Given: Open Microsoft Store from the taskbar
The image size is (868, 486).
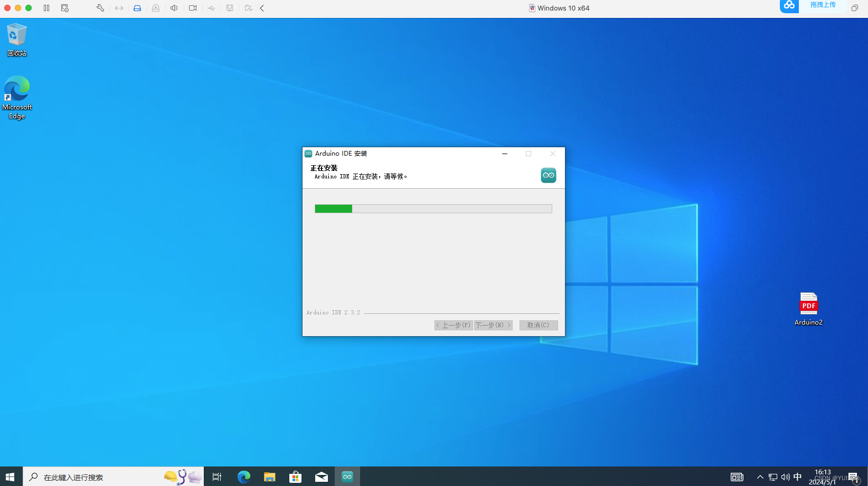Looking at the screenshot, I should click(295, 477).
